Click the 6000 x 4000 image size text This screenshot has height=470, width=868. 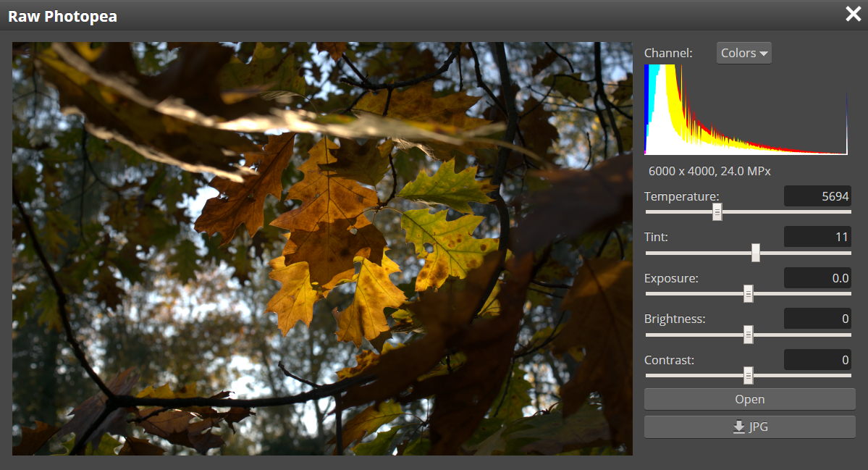(709, 172)
